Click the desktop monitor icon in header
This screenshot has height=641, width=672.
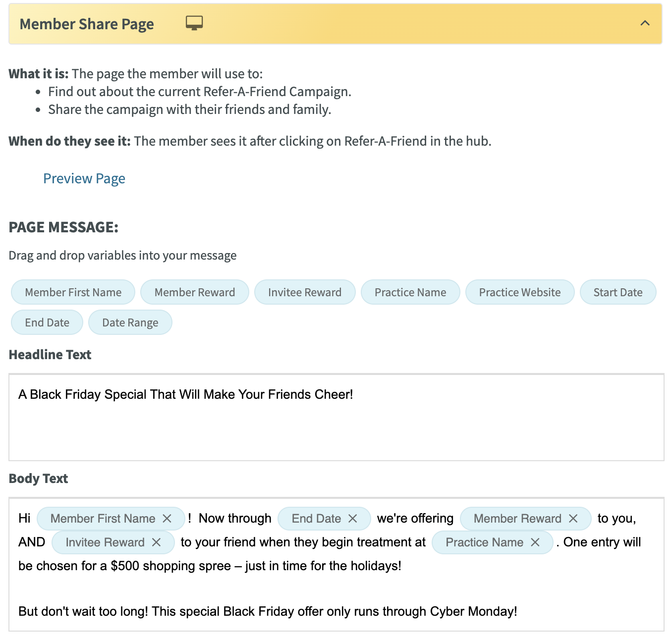click(x=194, y=23)
